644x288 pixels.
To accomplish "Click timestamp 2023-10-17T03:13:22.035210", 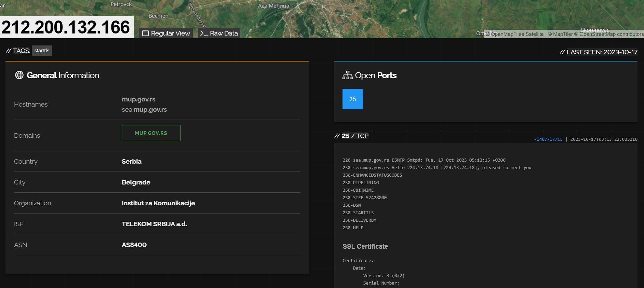I will click(x=604, y=139).
